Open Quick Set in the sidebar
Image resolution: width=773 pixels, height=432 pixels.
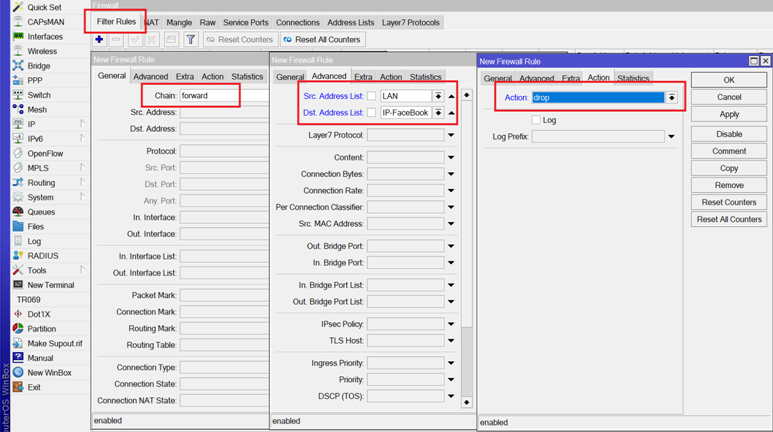pyautogui.click(x=44, y=7)
